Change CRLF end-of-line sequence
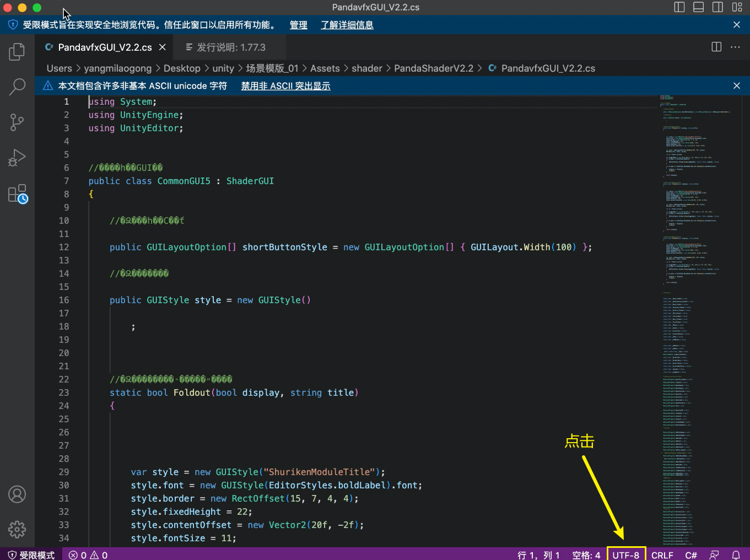This screenshot has height=560, width=750. click(x=662, y=555)
